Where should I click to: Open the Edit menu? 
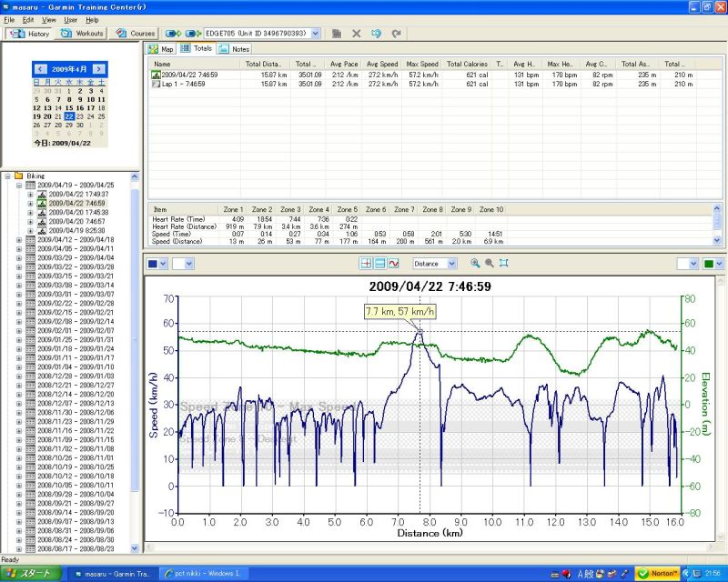tap(28, 20)
